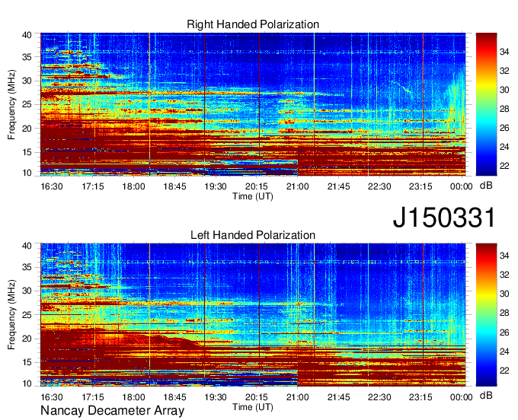
Task: Click the 10 MHz tick on lower plot
Action: click(x=27, y=383)
